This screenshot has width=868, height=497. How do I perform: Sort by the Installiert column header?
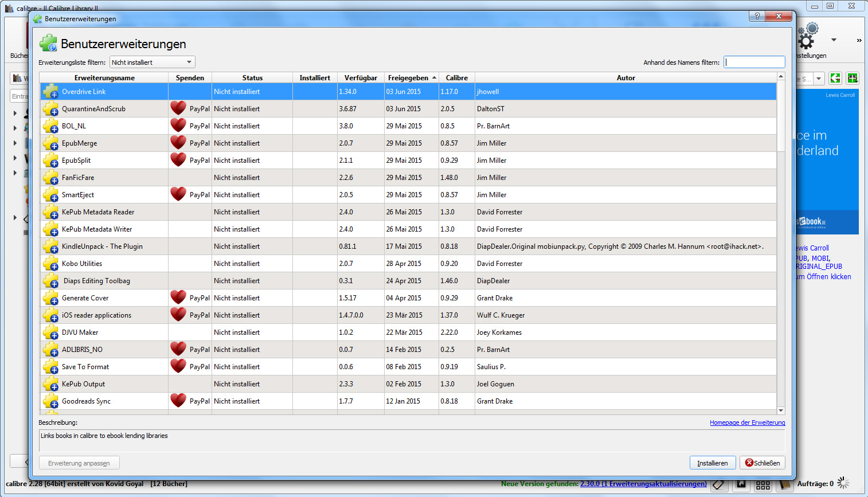pyautogui.click(x=315, y=78)
